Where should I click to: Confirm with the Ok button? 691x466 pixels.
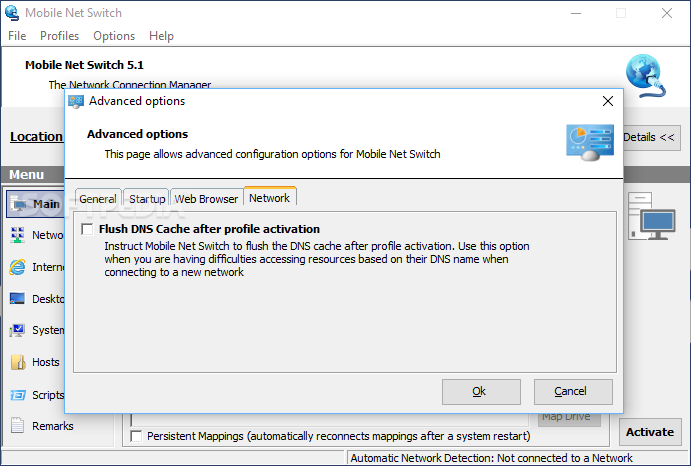[x=481, y=391]
